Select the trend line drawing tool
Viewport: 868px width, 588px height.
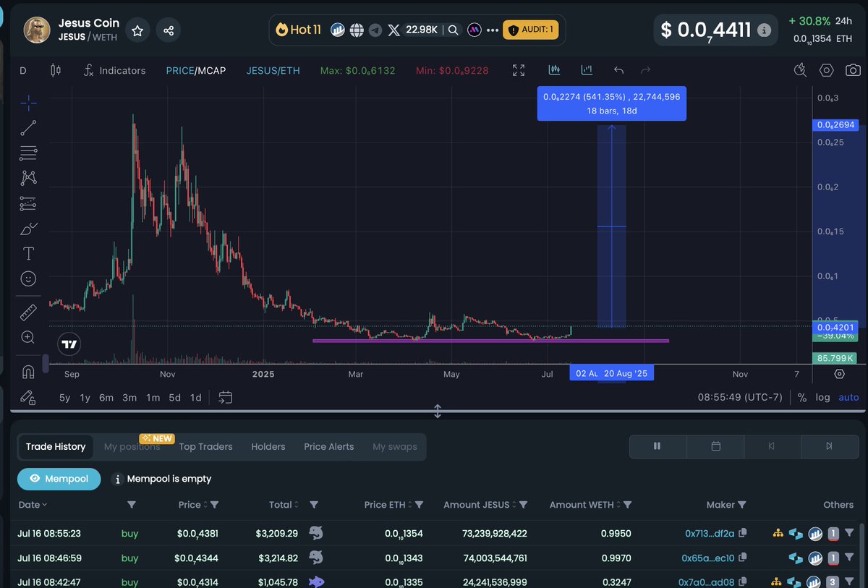(28, 128)
